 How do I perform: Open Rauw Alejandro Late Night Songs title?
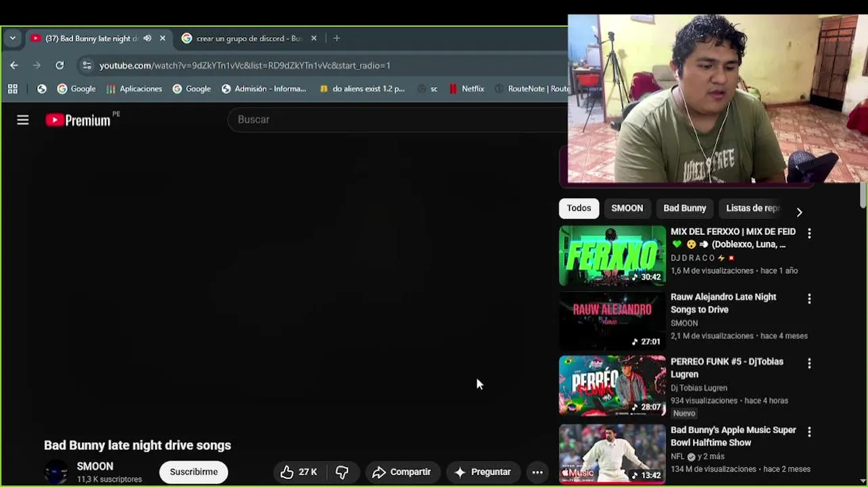[x=723, y=303]
